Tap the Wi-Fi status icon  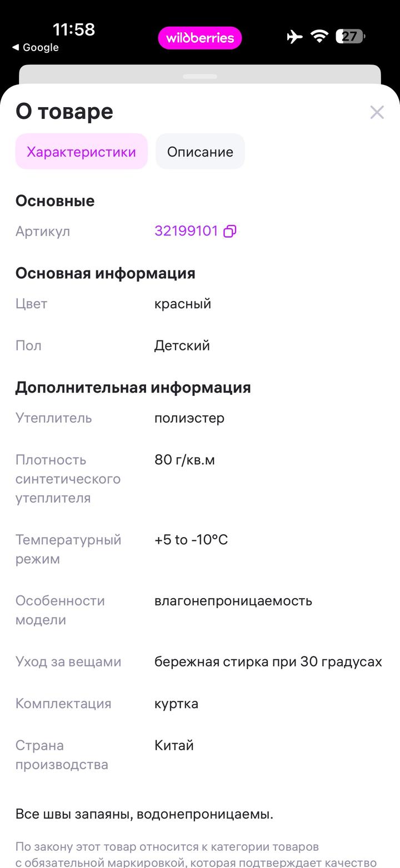[319, 37]
